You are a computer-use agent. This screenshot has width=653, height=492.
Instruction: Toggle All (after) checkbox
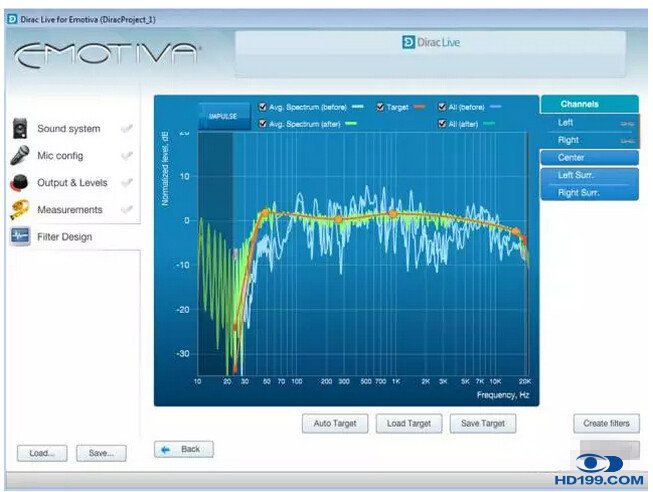click(x=442, y=124)
